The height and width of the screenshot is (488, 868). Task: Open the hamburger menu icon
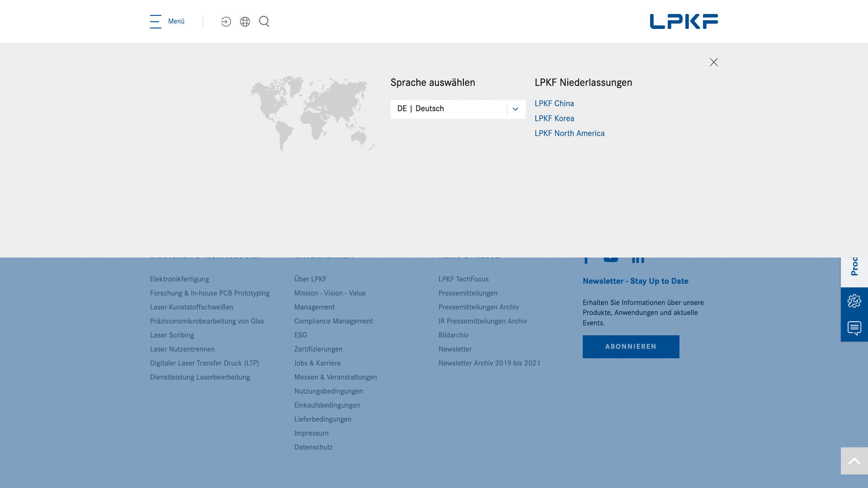(x=155, y=21)
